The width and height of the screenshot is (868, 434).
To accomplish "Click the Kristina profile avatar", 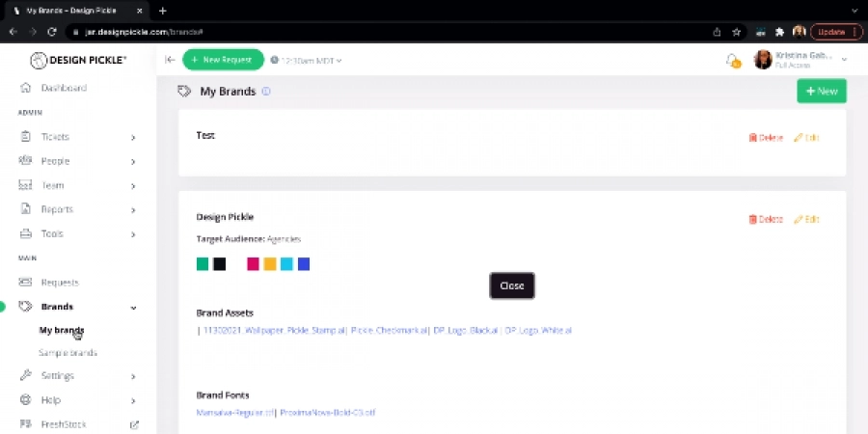I will 763,60.
